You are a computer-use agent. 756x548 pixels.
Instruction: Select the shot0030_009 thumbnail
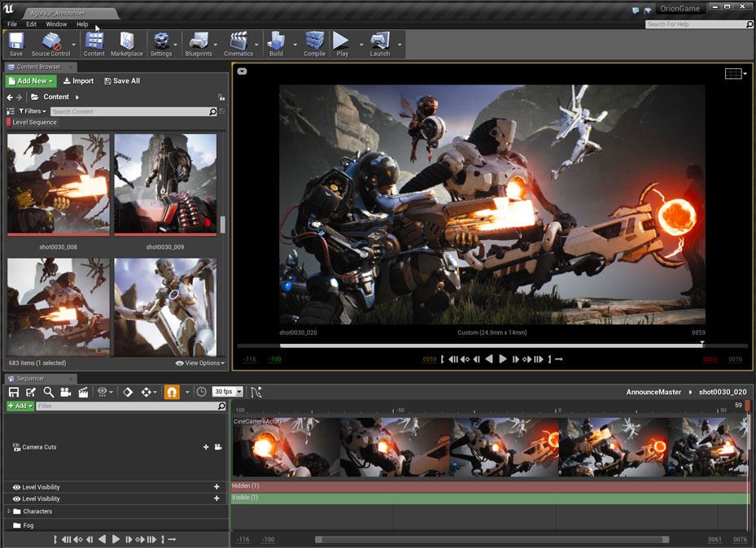[165, 185]
